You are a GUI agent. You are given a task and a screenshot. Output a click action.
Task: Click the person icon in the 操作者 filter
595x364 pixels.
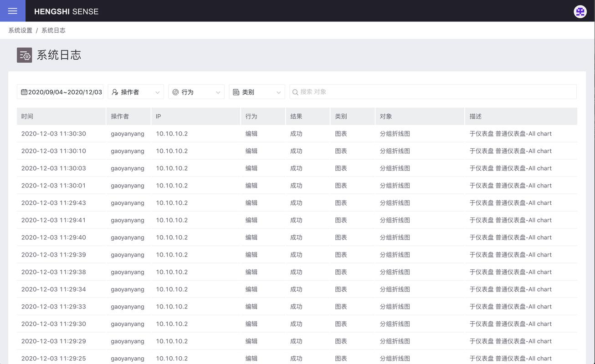click(x=114, y=91)
